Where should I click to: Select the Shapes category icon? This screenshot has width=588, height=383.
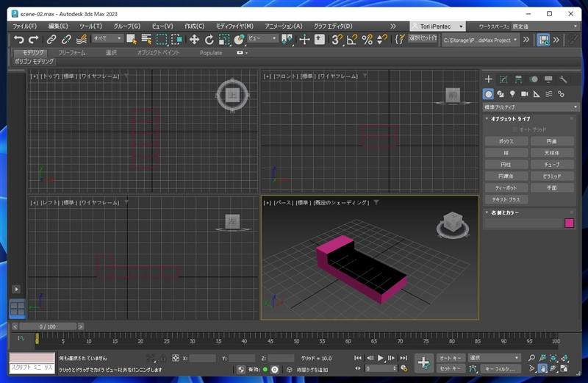(501, 94)
